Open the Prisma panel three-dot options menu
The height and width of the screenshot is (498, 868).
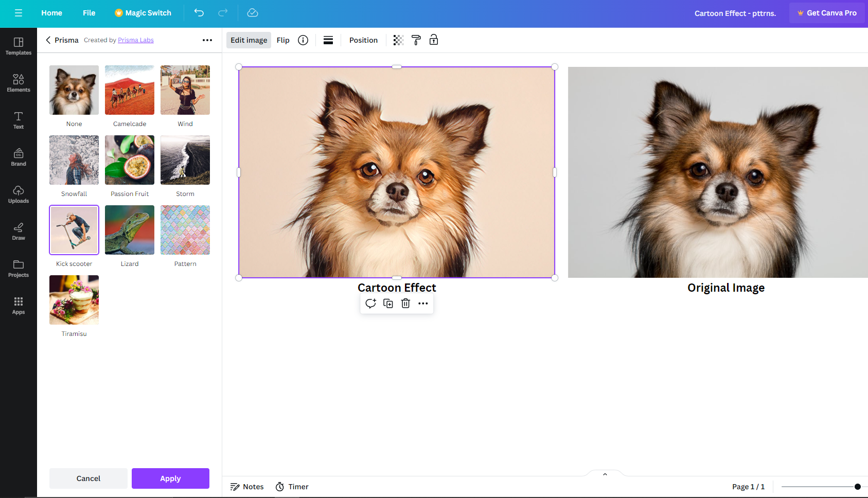pyautogui.click(x=207, y=40)
